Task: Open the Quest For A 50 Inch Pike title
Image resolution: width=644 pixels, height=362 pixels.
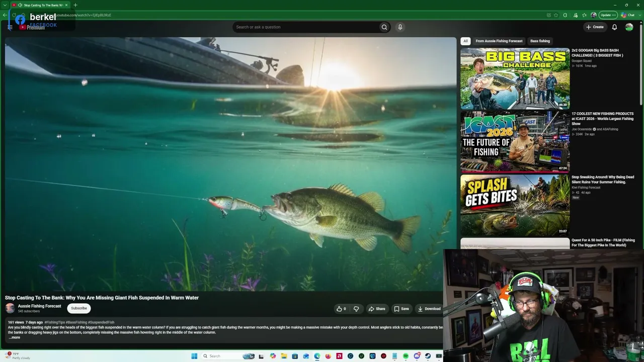Action: (x=603, y=243)
